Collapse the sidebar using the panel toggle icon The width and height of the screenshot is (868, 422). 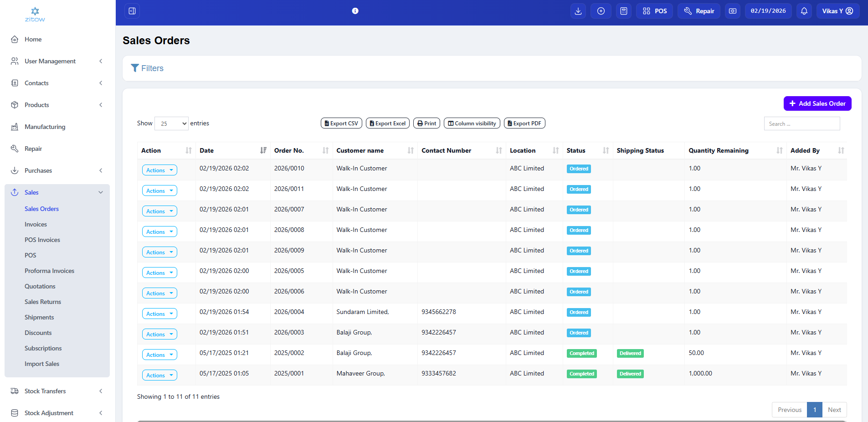[132, 10]
